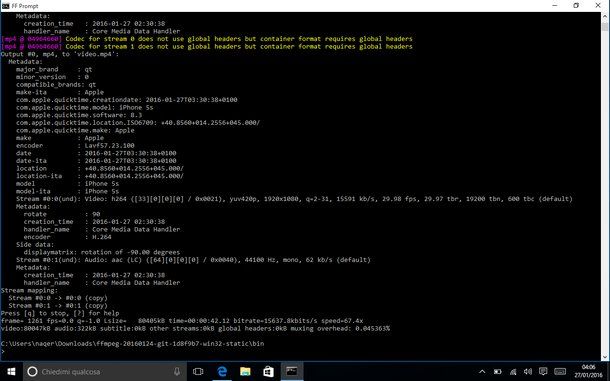The image size is (610, 381).
Task: Click the 'date-ita' metadata line
Action: tap(96, 161)
